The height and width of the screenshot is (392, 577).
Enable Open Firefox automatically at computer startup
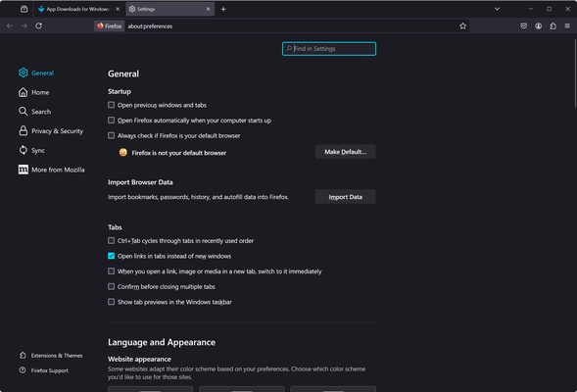(x=111, y=120)
